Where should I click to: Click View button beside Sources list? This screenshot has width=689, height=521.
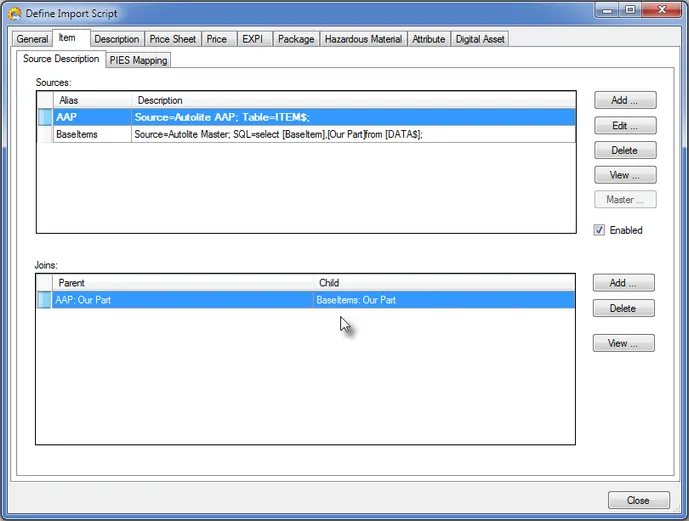[625, 175]
